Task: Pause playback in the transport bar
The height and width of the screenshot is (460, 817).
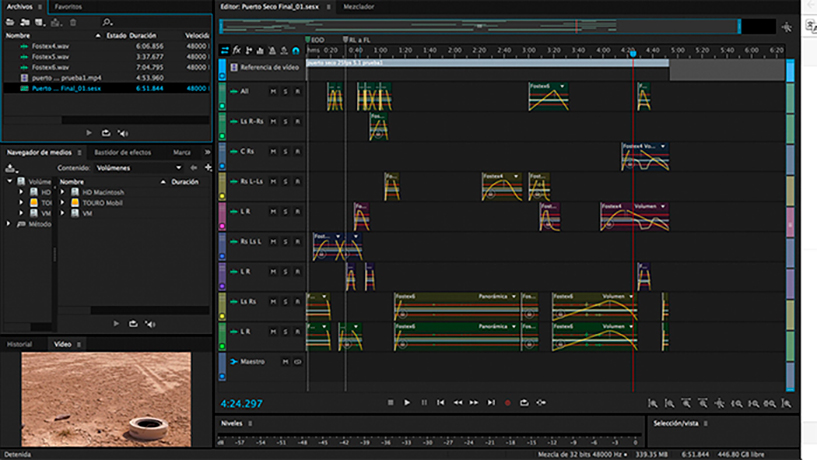Action: point(424,402)
